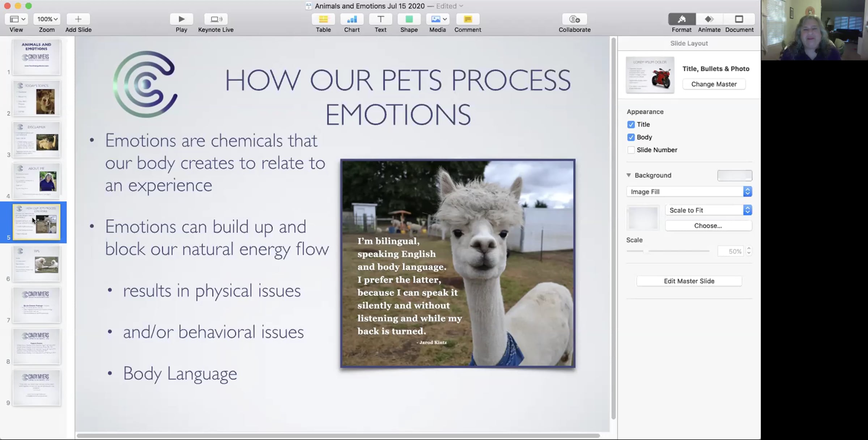Add a Text box with the toolbar icon

point(380,19)
